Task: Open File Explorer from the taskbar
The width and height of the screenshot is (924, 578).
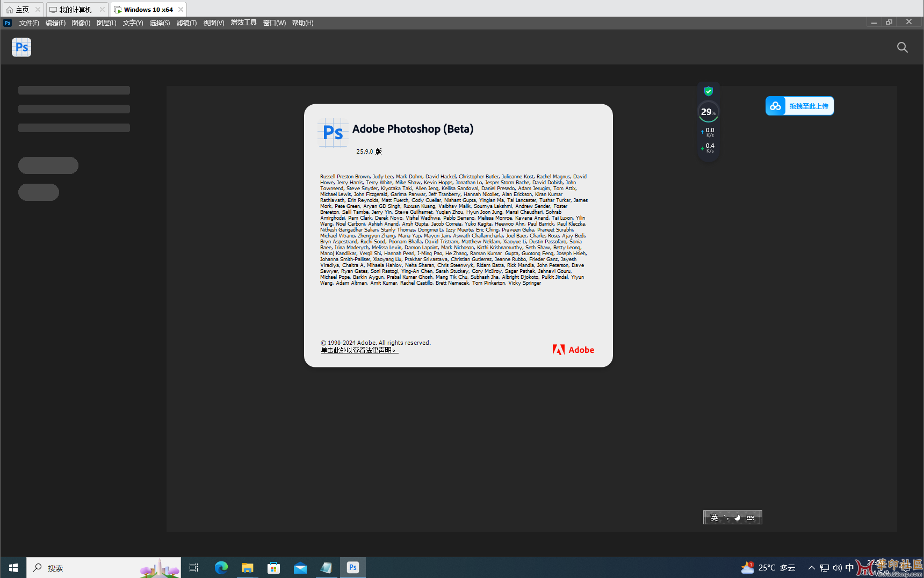Action: (247, 568)
